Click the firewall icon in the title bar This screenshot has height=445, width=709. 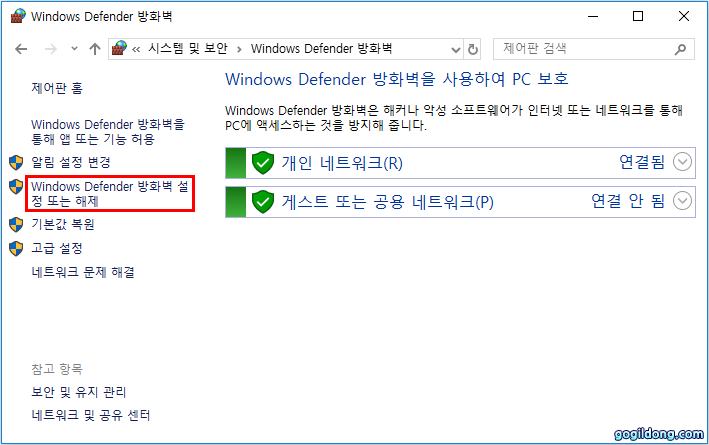pyautogui.click(x=18, y=16)
